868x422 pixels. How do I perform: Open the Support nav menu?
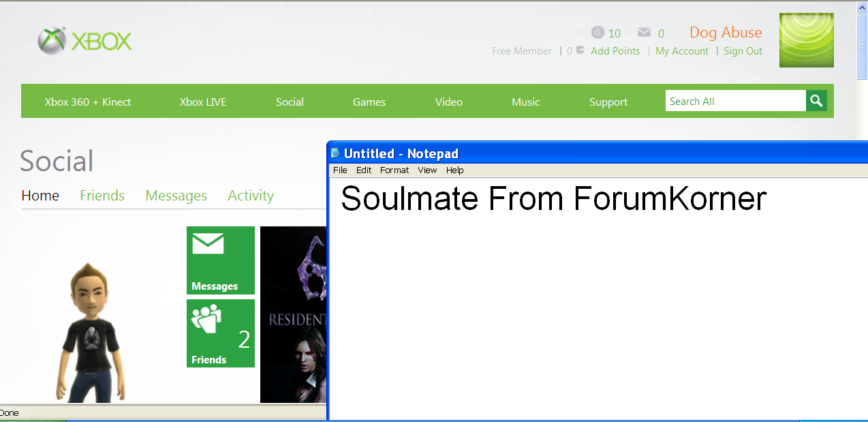[608, 102]
